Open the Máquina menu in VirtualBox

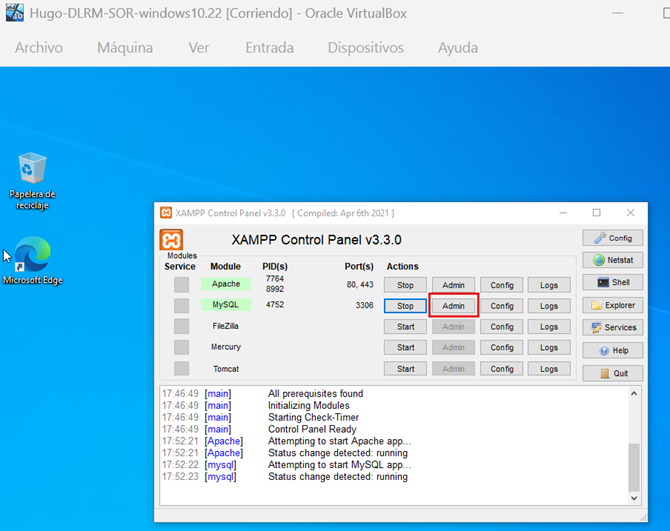[125, 48]
